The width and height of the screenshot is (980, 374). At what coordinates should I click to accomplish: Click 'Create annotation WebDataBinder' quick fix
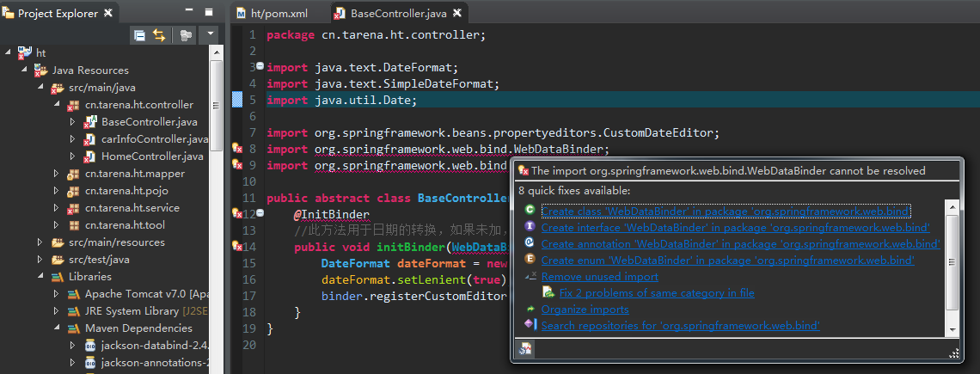[x=741, y=243]
